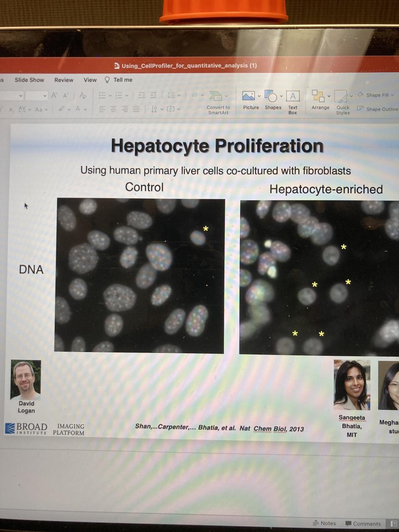The image size is (399, 532).
Task: Decrease the paragraph indent level
Action: click(142, 96)
